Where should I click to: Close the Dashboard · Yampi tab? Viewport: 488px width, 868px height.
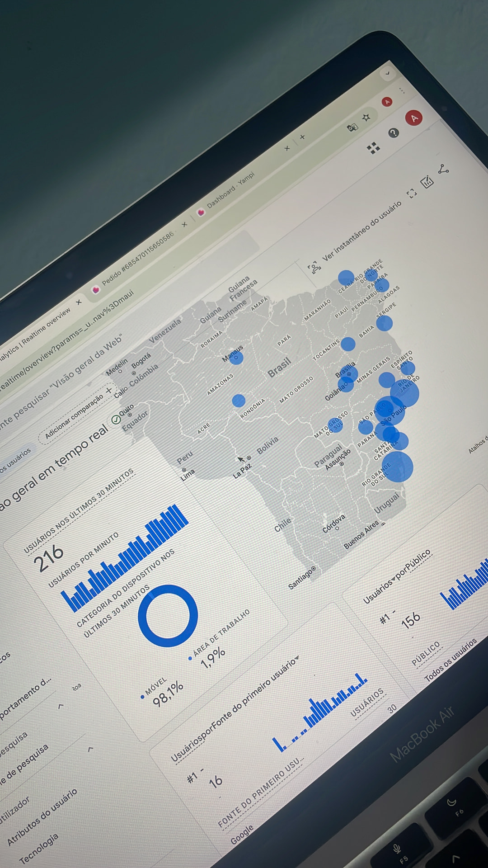coord(287,148)
